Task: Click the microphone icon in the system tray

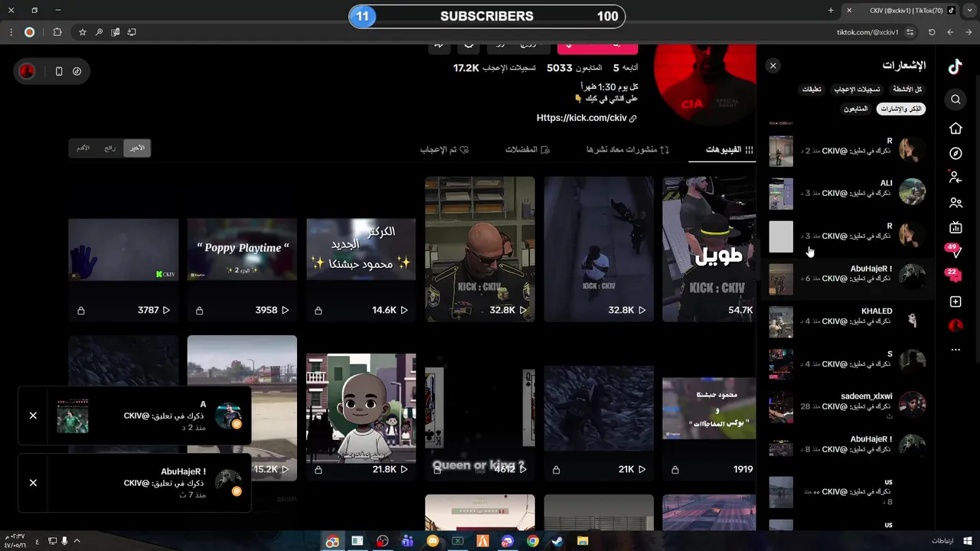Action: (64, 541)
